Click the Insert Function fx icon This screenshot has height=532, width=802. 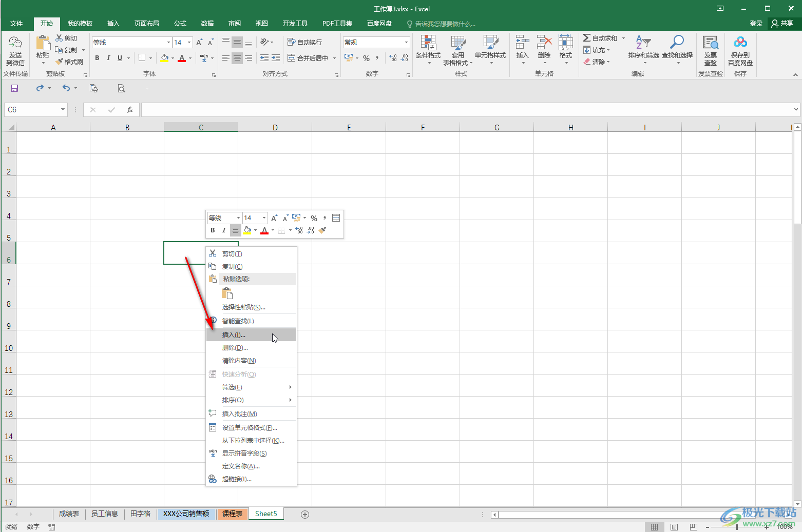pos(130,110)
